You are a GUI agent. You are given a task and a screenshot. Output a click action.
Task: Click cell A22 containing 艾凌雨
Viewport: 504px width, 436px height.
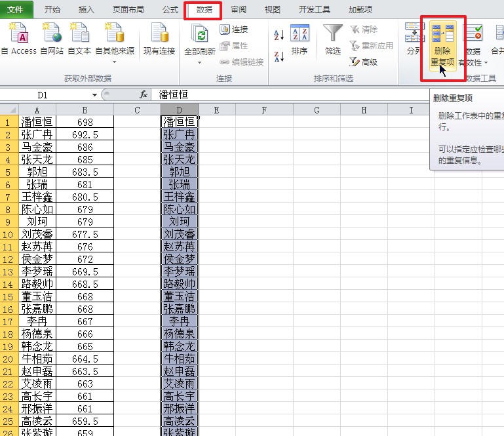pyautogui.click(x=37, y=384)
